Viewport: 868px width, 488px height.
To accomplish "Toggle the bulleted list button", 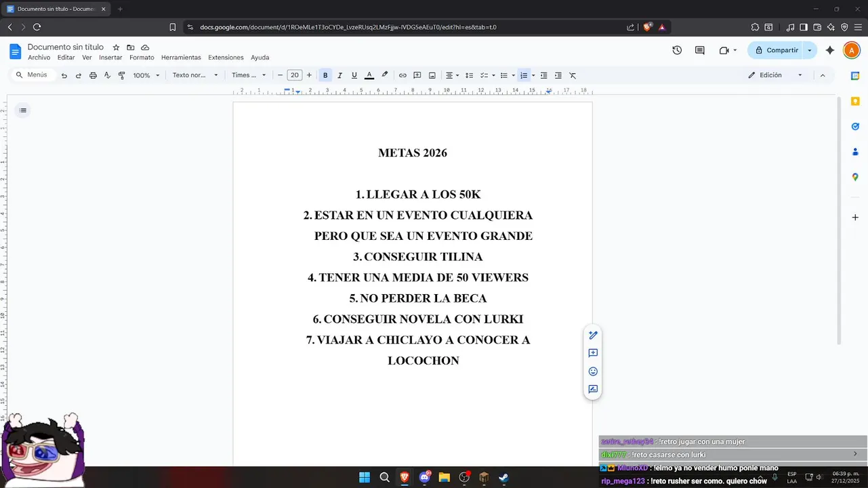I will pyautogui.click(x=503, y=75).
